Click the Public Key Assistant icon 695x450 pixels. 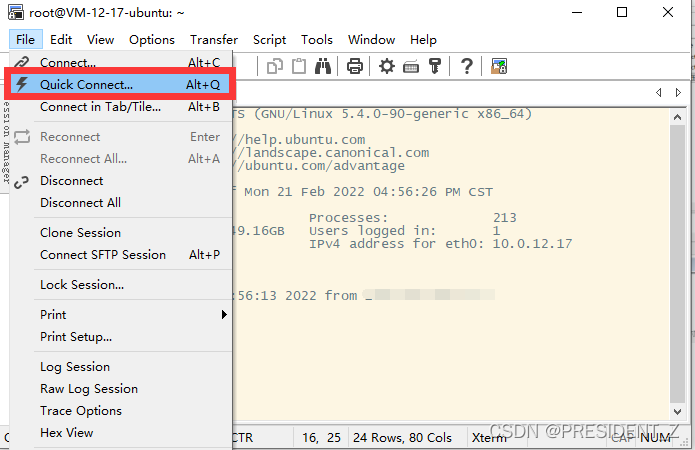435,67
